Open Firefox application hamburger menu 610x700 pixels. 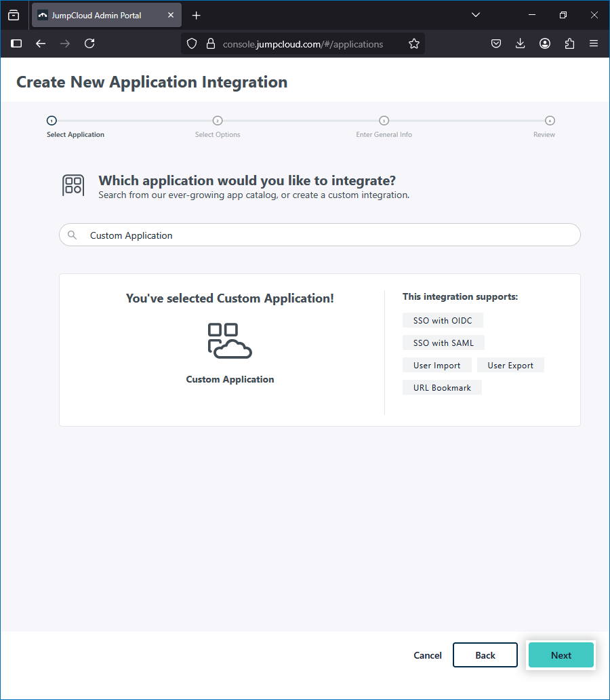pos(594,43)
